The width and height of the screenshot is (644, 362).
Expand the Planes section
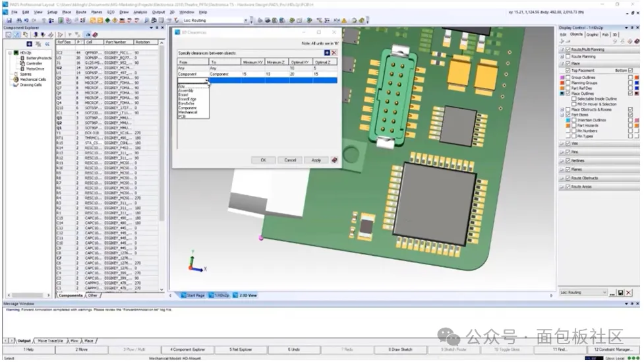[562, 169]
